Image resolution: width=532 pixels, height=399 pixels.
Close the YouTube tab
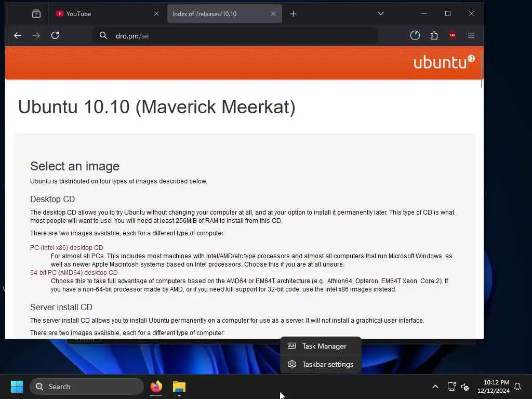pos(156,14)
